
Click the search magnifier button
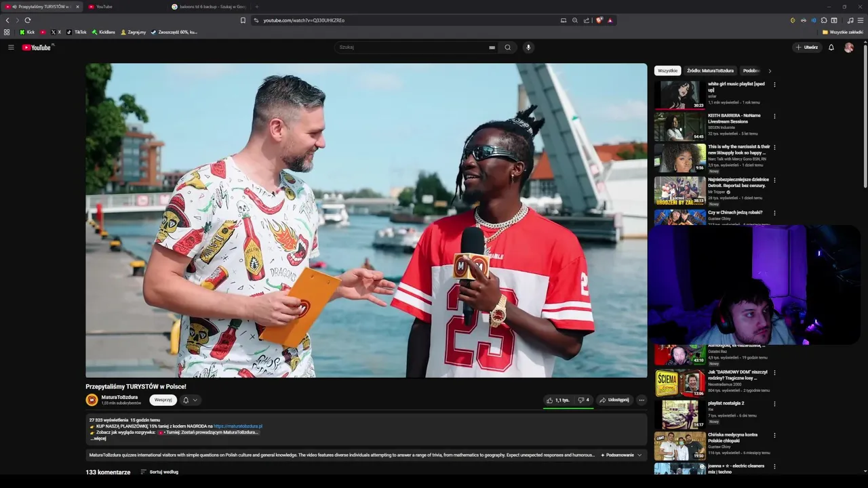507,47
